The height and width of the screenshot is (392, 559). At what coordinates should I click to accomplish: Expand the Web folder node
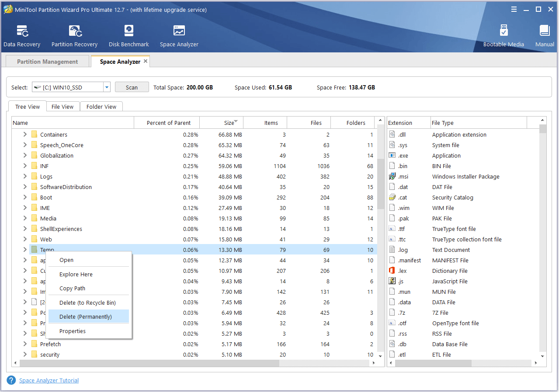25,240
